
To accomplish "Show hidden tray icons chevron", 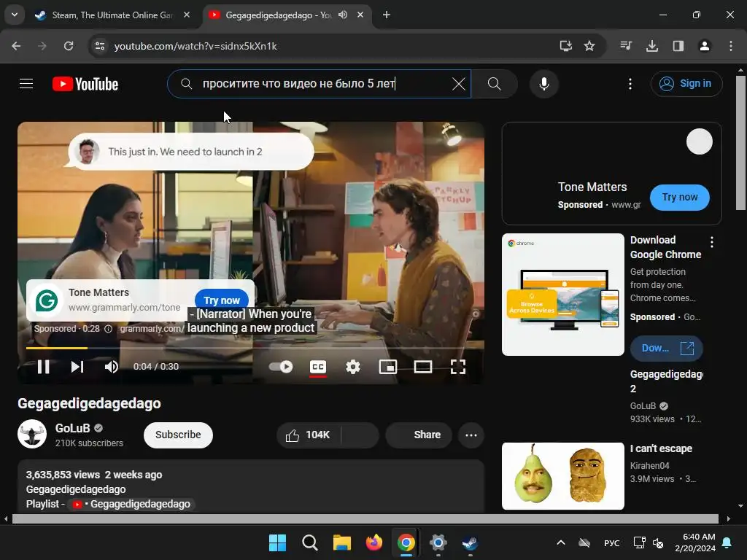I will coord(561,542).
